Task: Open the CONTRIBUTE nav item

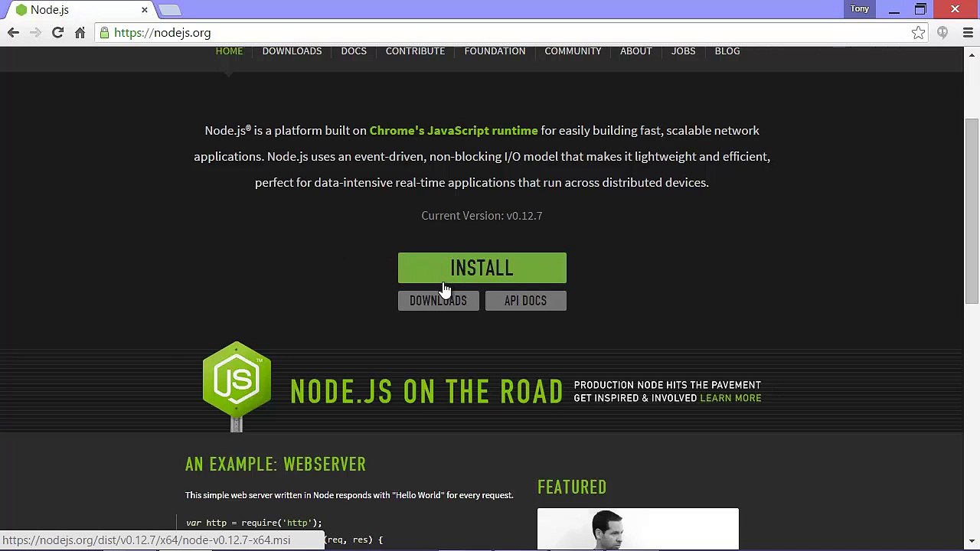Action: click(x=415, y=51)
